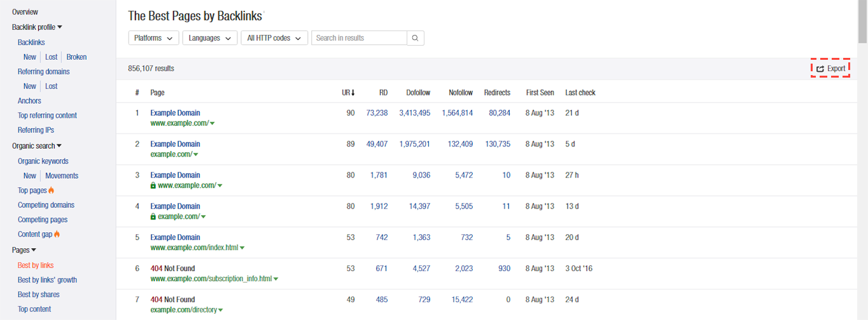The height and width of the screenshot is (320, 868).
Task: Sort by the Redirects column header
Action: (497, 93)
